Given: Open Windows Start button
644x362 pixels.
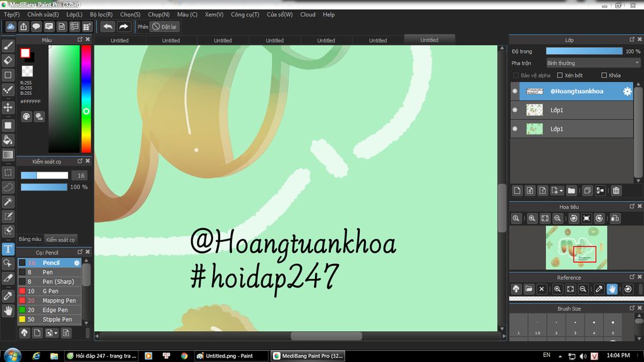Looking at the screenshot, I should [x=13, y=356].
